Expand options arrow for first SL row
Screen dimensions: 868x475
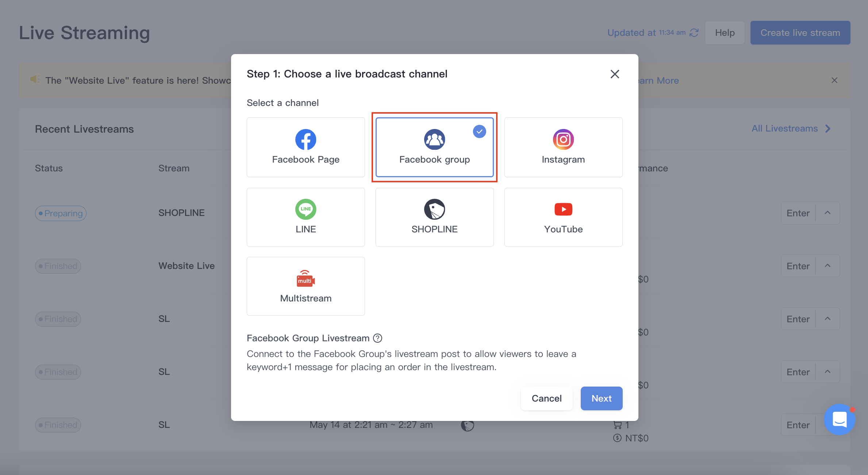pos(827,319)
